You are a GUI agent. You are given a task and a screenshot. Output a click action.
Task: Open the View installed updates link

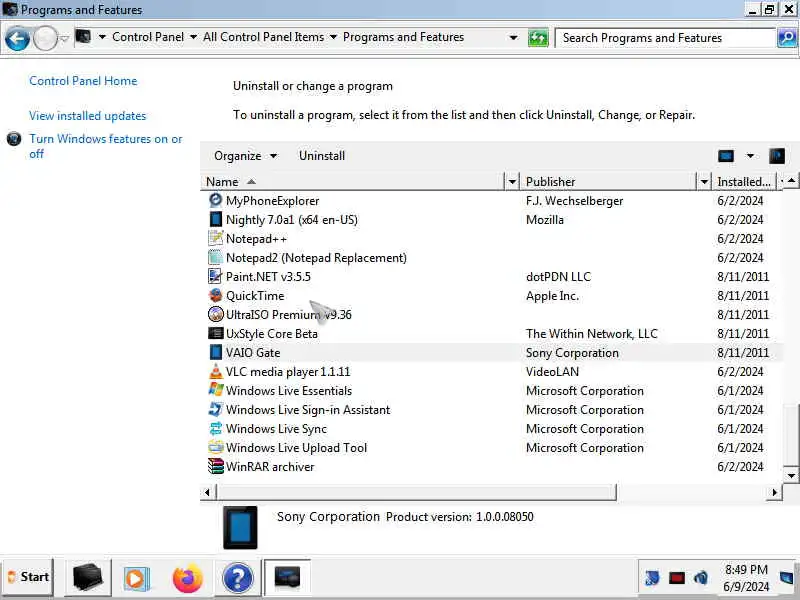pyautogui.click(x=87, y=116)
